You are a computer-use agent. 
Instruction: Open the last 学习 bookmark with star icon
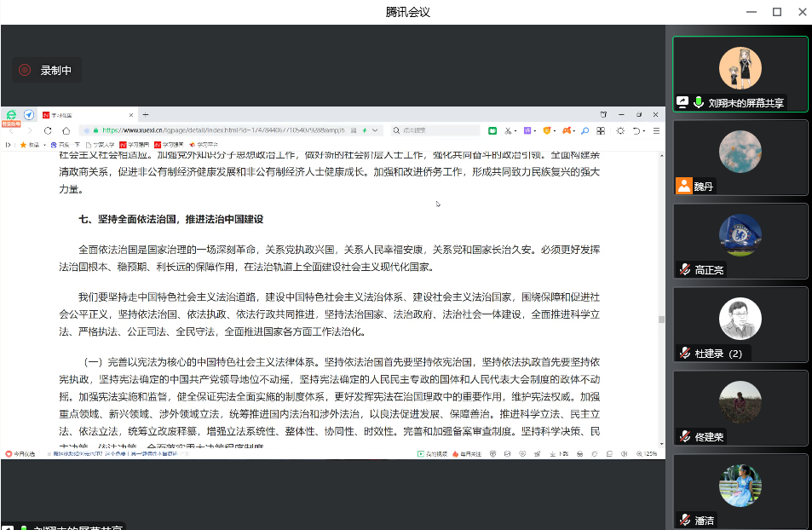204,145
